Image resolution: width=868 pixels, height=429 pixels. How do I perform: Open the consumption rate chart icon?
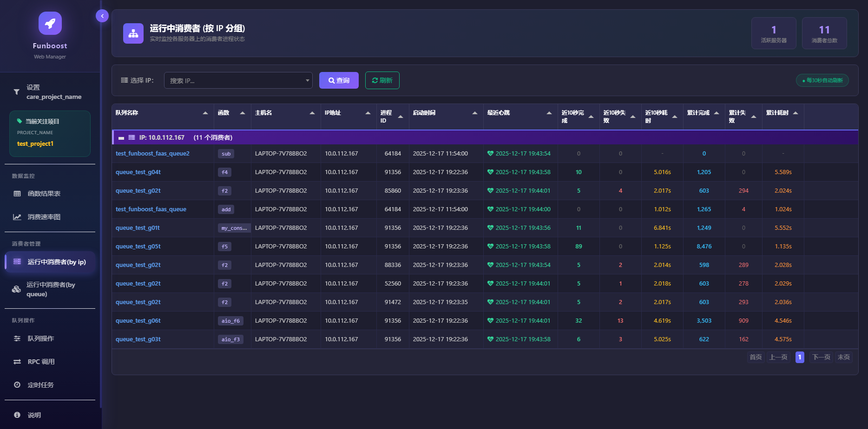click(17, 217)
